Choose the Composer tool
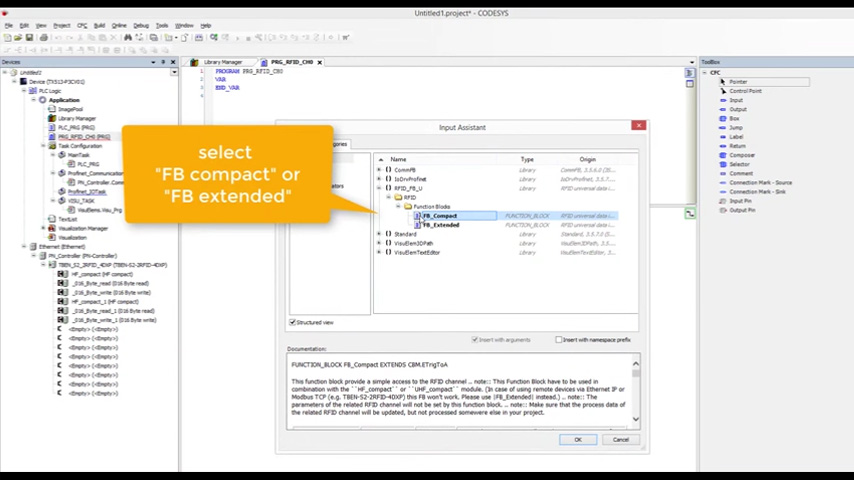 pos(742,155)
